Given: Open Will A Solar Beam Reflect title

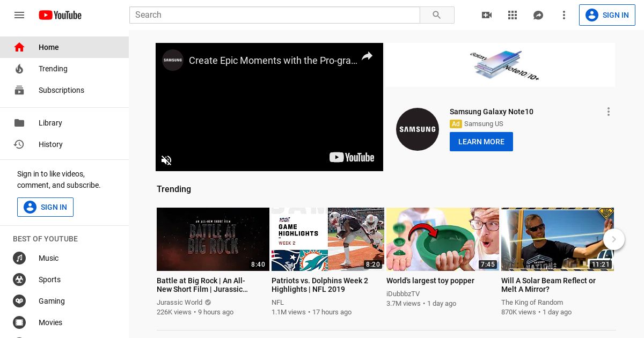Looking at the screenshot, I should [x=548, y=285].
